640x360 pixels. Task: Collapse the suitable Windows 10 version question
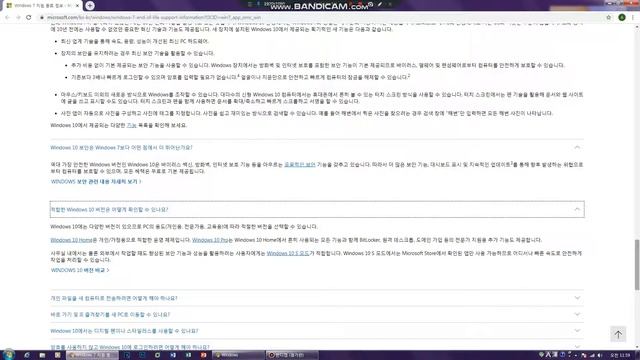coord(317,209)
